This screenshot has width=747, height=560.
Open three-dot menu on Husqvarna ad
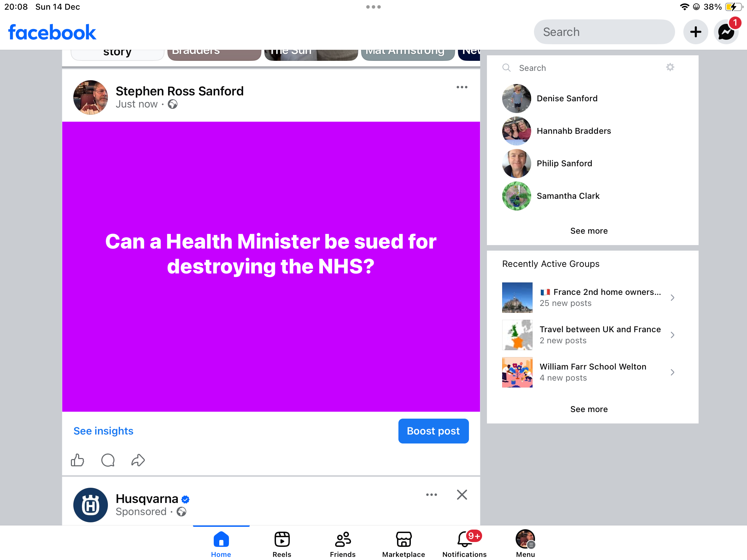[x=431, y=495]
